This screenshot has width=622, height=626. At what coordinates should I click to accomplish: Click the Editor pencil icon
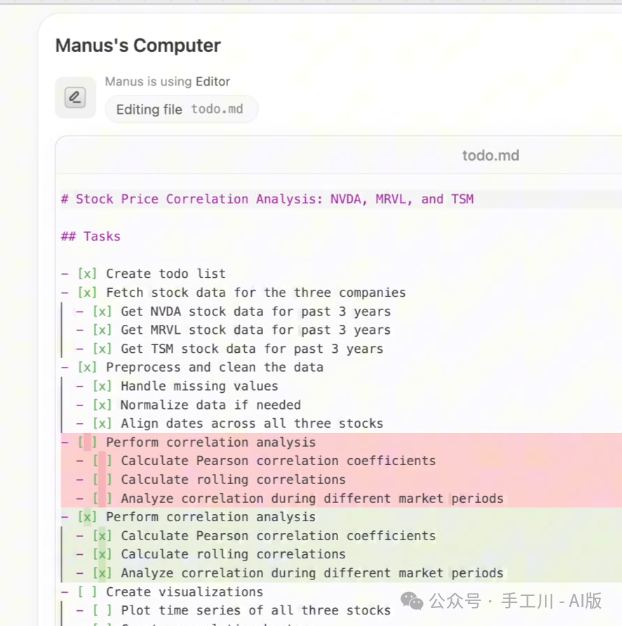coord(75,97)
